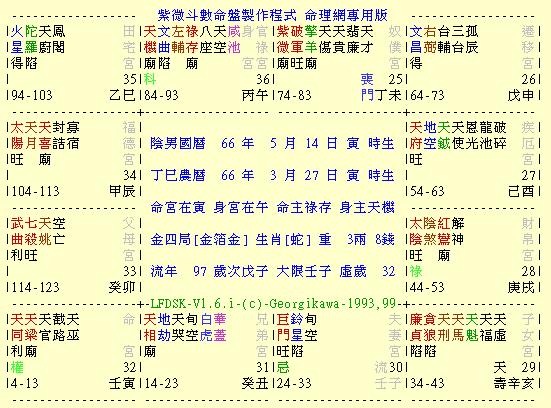Image resolution: width=551 pixels, height=408 pixels.
Task: Click the lunar birth line "丁巳農曆"
Action: [178, 175]
